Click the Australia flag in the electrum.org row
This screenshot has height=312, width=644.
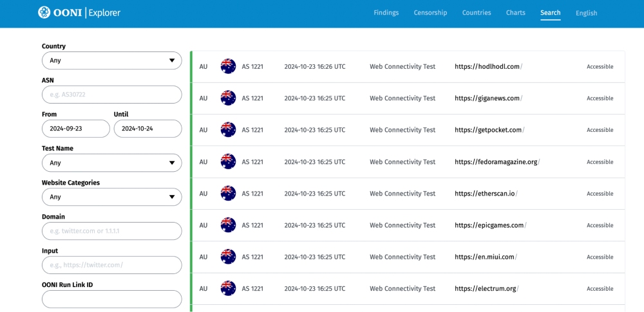228,288
